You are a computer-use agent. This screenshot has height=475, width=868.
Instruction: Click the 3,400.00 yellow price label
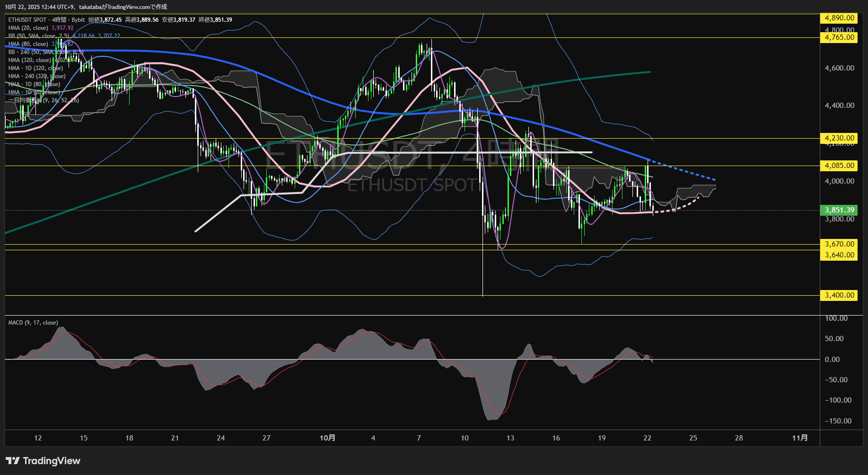point(839,295)
